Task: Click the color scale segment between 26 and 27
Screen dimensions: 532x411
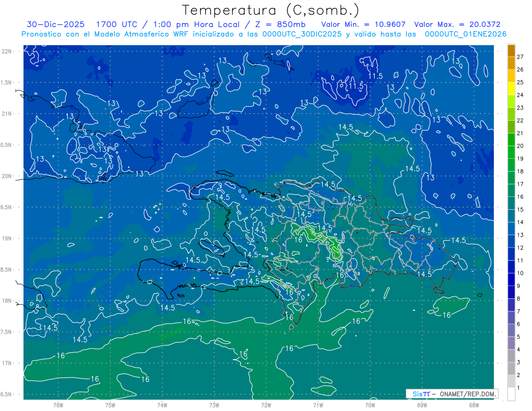Action: pos(511,63)
